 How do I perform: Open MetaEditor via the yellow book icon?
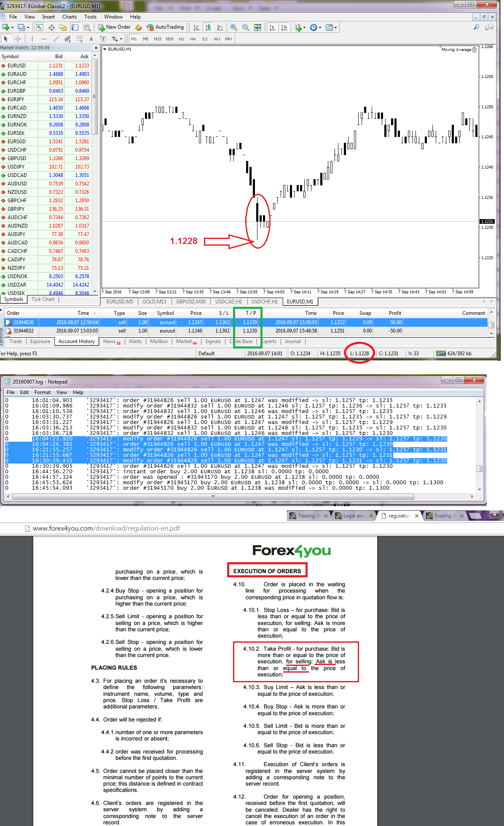(139, 27)
